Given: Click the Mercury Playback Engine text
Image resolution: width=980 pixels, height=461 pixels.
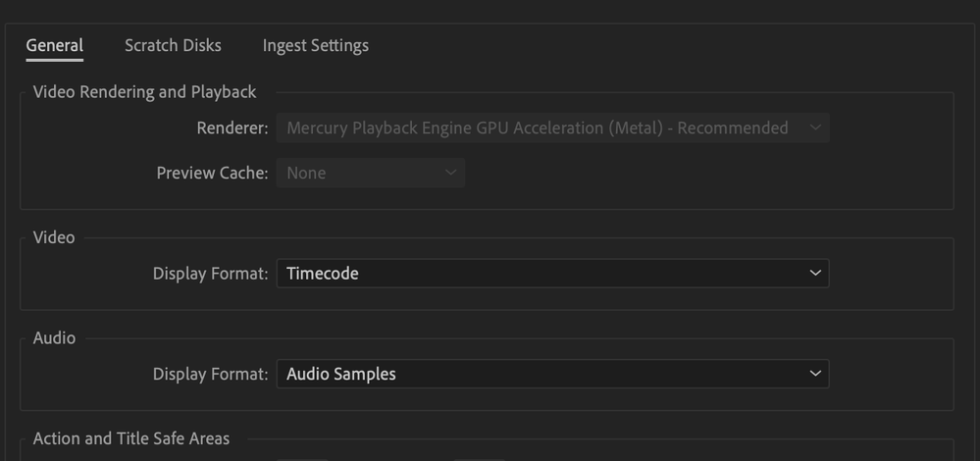Looking at the screenshot, I should pyautogui.click(x=537, y=128).
